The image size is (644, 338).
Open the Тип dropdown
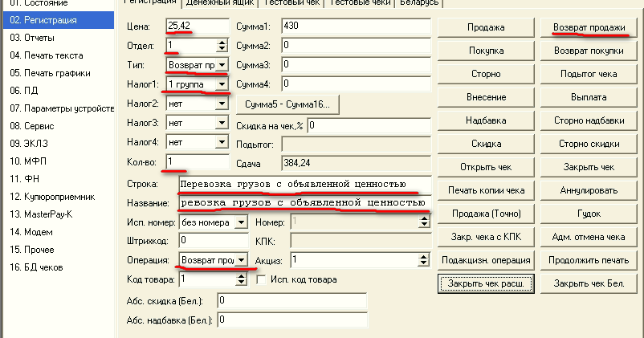[x=222, y=65]
